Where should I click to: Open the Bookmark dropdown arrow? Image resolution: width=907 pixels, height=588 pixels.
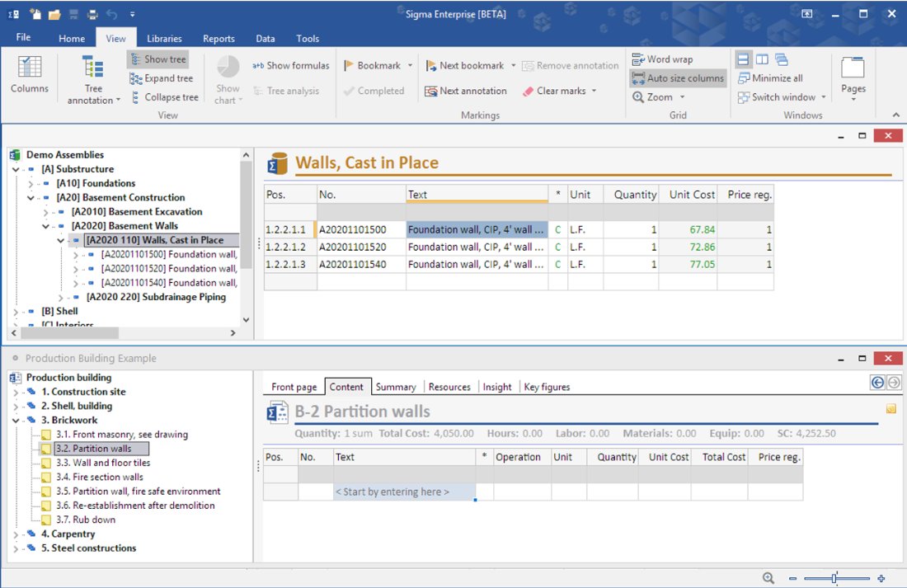(410, 65)
